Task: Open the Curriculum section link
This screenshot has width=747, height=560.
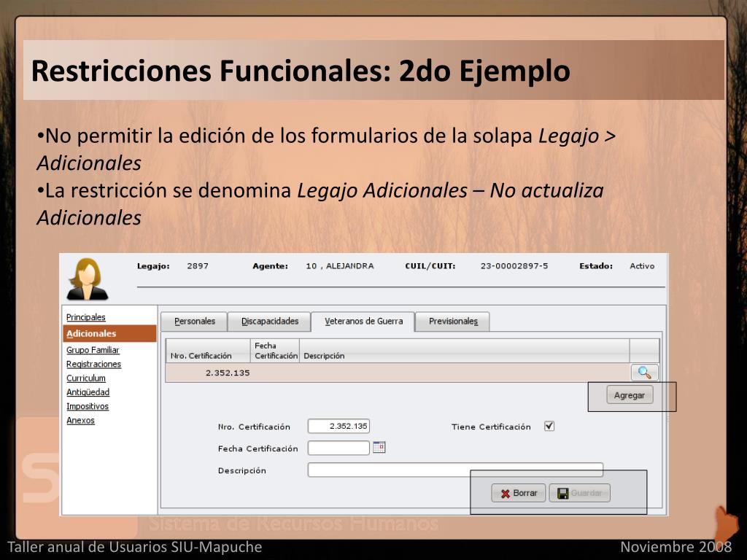Action: (86, 378)
